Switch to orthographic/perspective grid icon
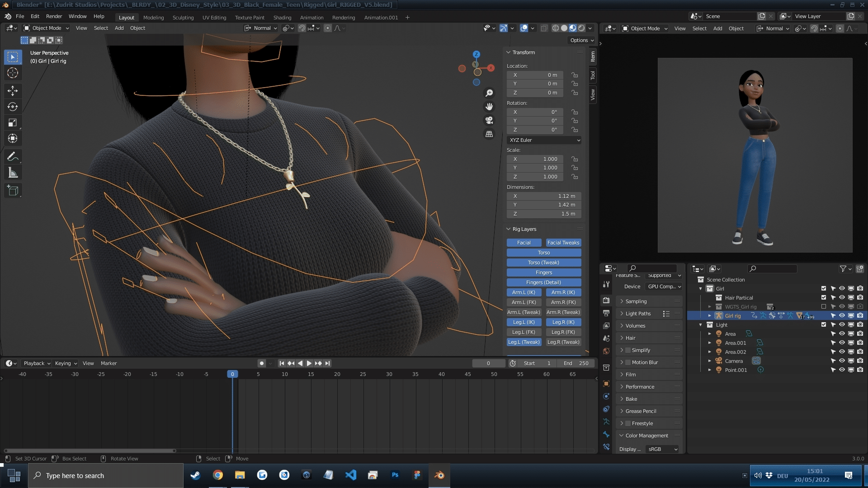The width and height of the screenshot is (868, 488). [x=489, y=134]
